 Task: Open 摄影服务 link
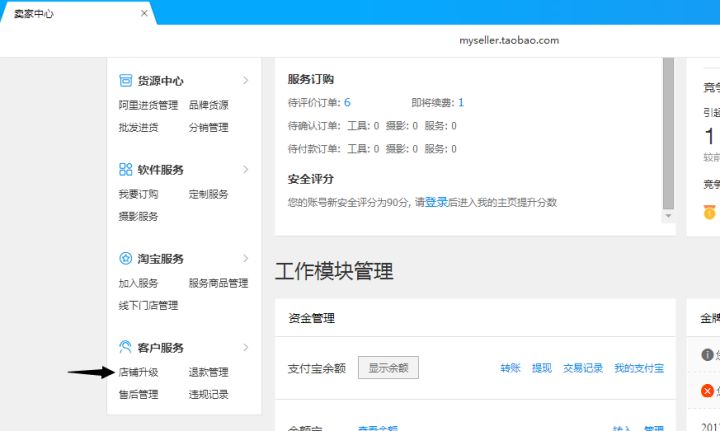[138, 216]
